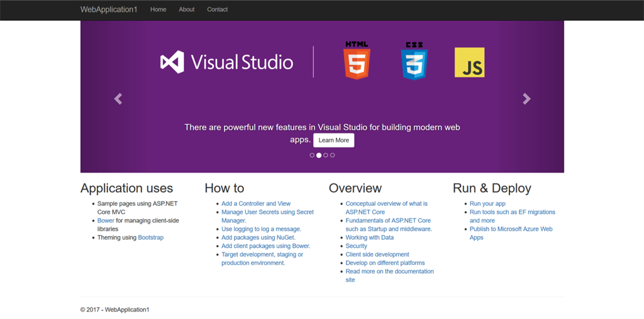Click the HTML5 logo icon
644x319 pixels.
[x=357, y=61]
